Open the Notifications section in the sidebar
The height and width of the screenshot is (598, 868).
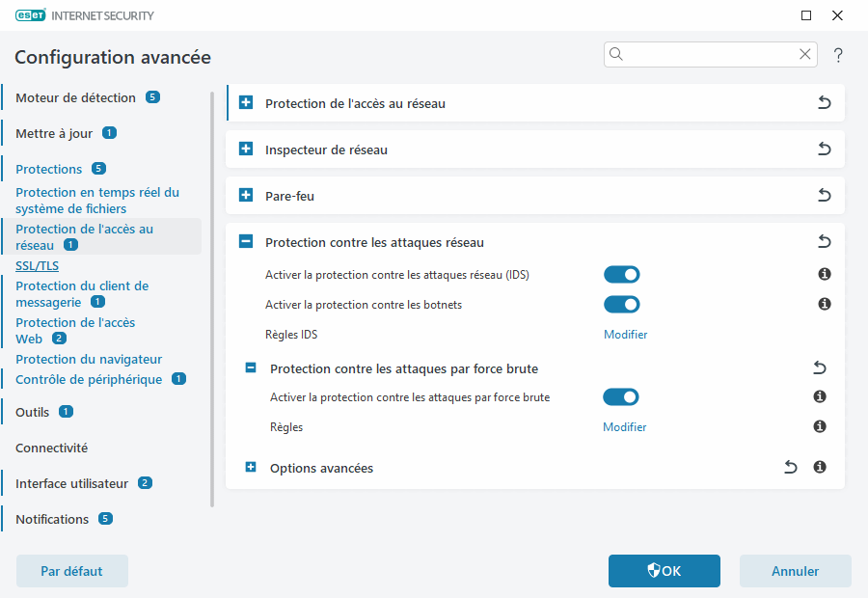55,519
